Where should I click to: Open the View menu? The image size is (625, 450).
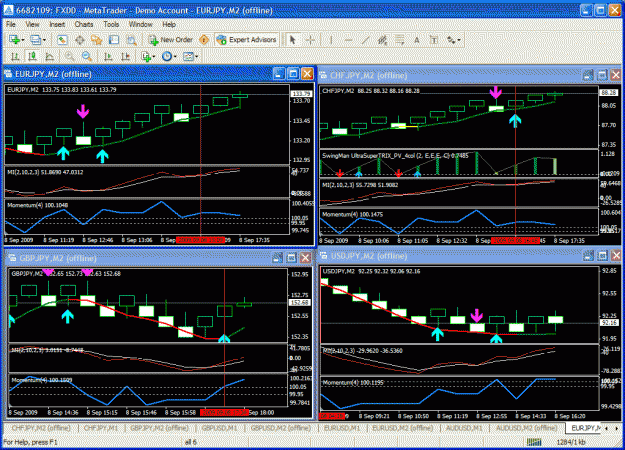click(x=33, y=24)
